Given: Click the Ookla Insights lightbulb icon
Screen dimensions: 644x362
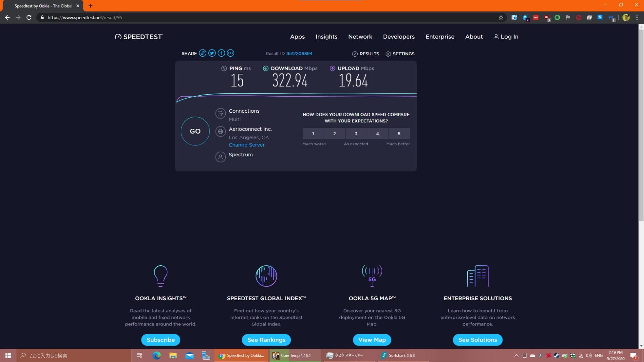Looking at the screenshot, I should point(161,276).
